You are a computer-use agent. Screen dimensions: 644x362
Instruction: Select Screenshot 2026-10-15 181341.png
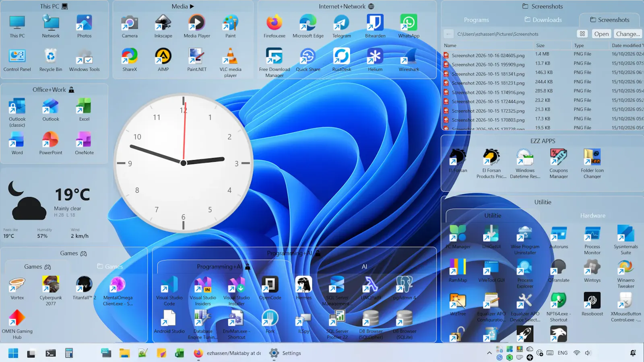point(488,74)
